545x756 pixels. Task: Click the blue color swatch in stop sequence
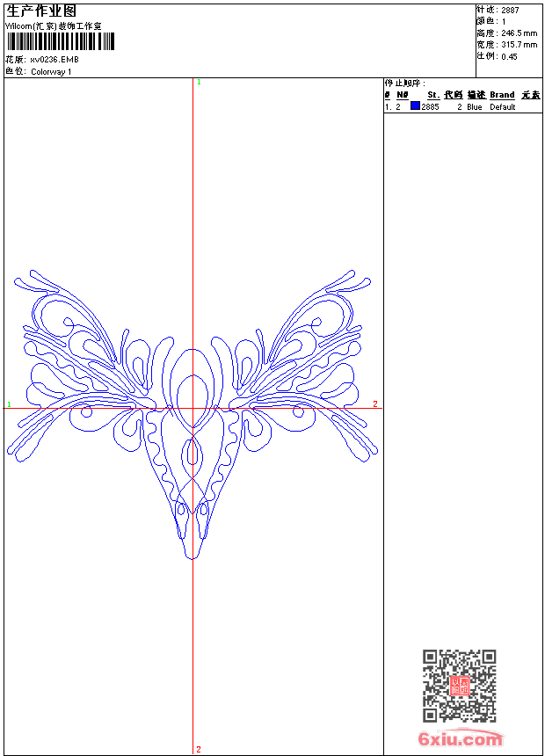tap(415, 106)
